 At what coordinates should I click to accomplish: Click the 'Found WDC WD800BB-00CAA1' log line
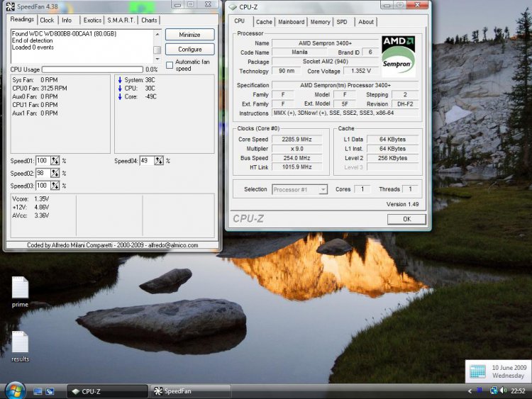pos(64,33)
